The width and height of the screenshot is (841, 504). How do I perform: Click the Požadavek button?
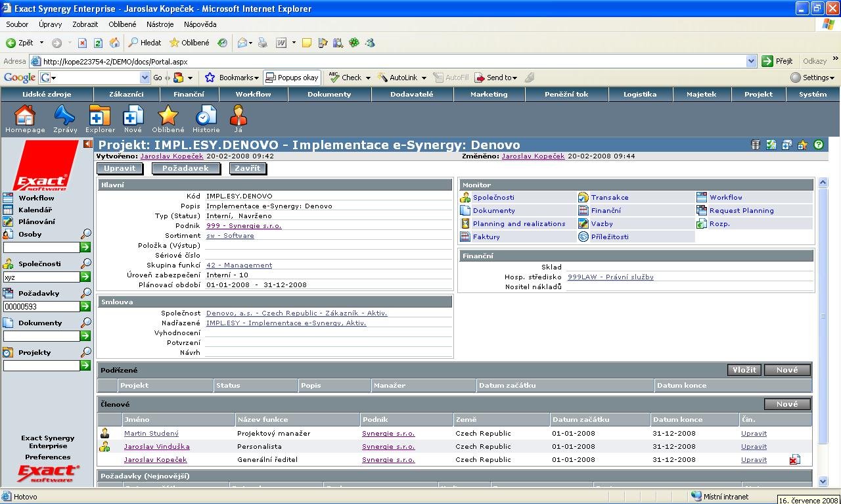[185, 168]
